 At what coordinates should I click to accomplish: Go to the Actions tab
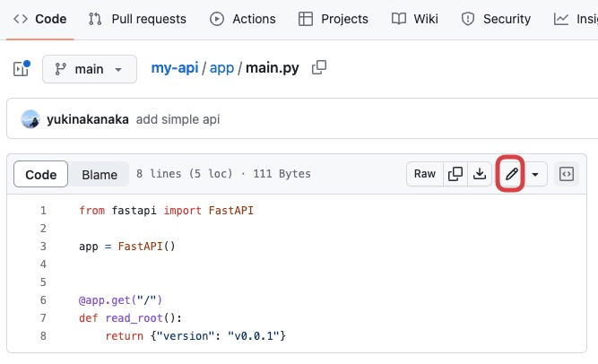[x=242, y=19]
